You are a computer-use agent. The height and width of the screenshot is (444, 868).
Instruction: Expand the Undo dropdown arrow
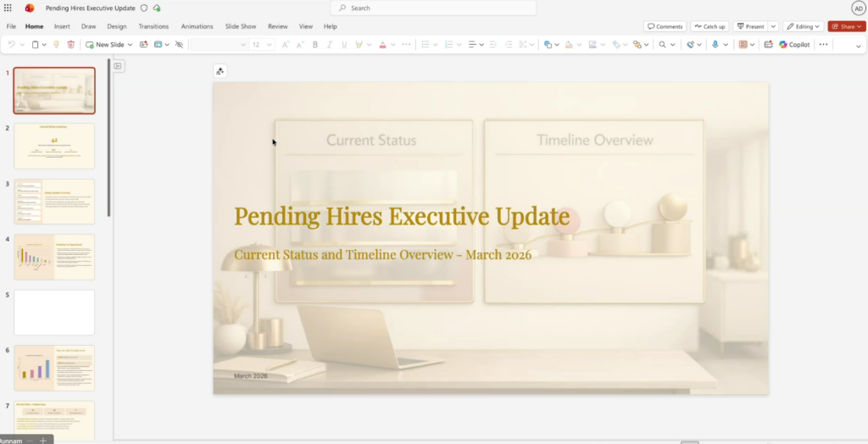pyautogui.click(x=22, y=44)
